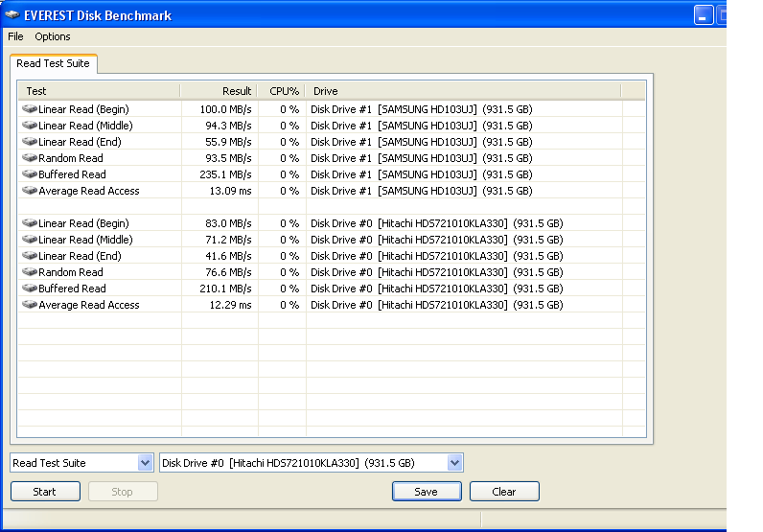This screenshot has width=763, height=532.
Task: Select the 210.1 MB/s result cell
Action: 226,289
